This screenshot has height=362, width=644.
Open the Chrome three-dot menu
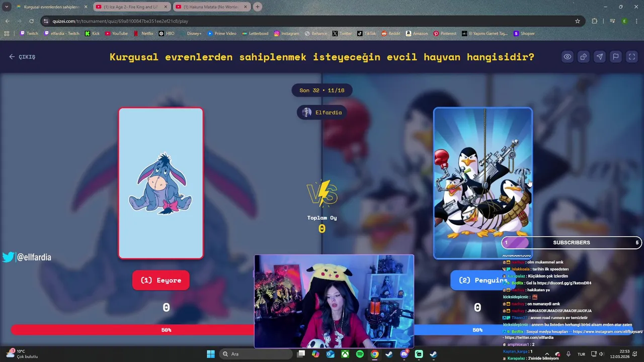point(636,21)
